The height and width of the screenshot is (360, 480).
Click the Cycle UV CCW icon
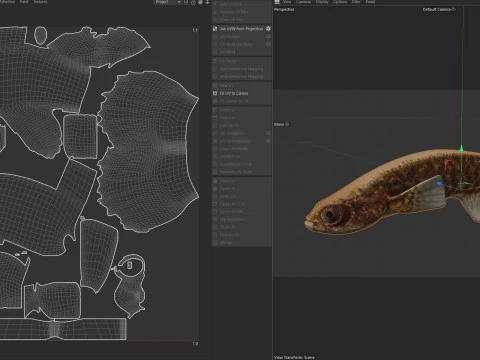215,212
